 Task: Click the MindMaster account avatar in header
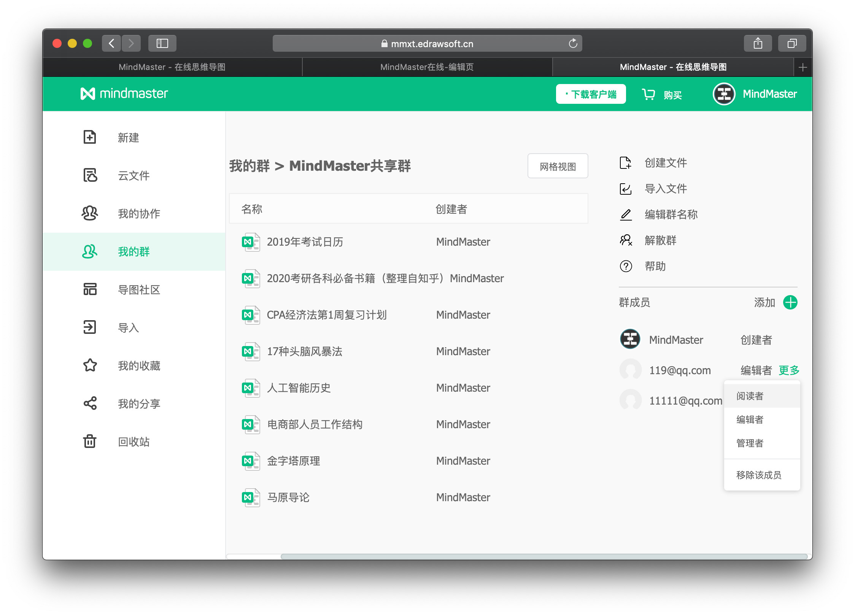(x=724, y=94)
